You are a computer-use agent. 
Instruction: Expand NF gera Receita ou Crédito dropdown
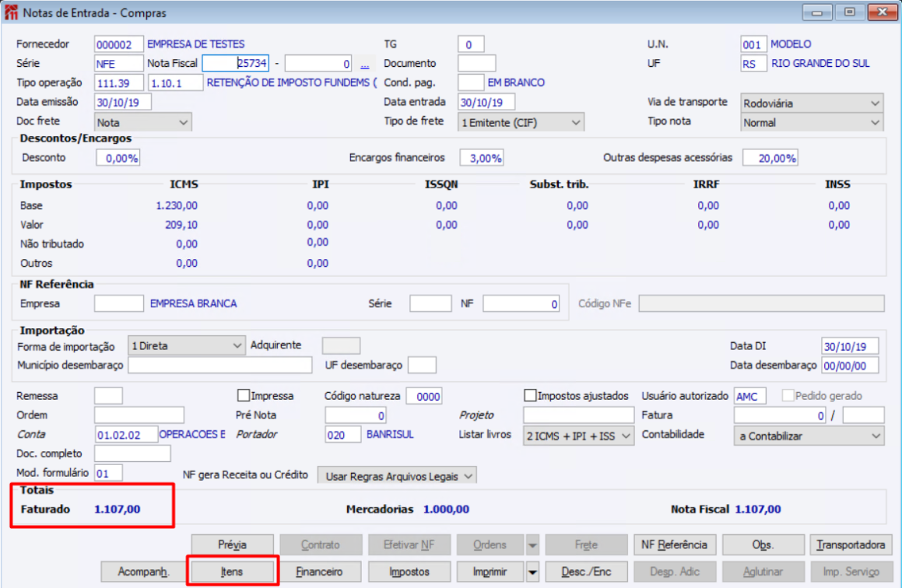[x=397, y=476]
